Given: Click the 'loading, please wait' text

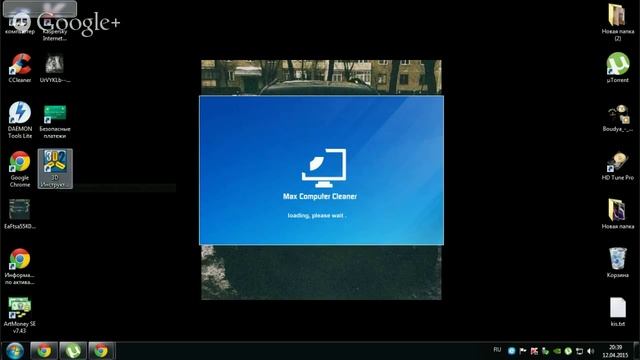Looking at the screenshot, I should pyautogui.click(x=317, y=216).
